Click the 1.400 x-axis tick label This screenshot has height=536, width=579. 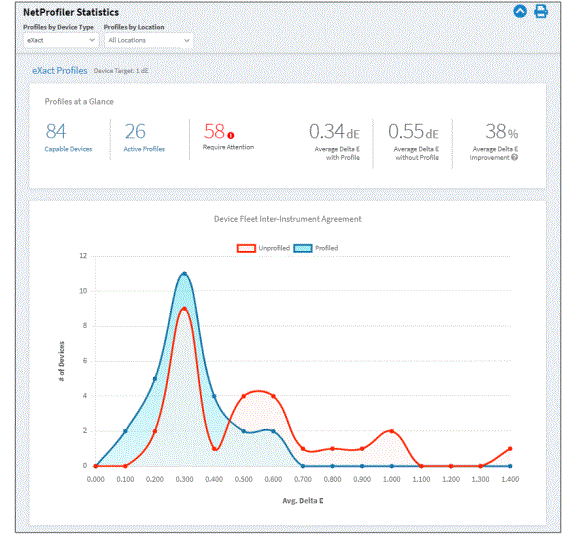tap(510, 479)
